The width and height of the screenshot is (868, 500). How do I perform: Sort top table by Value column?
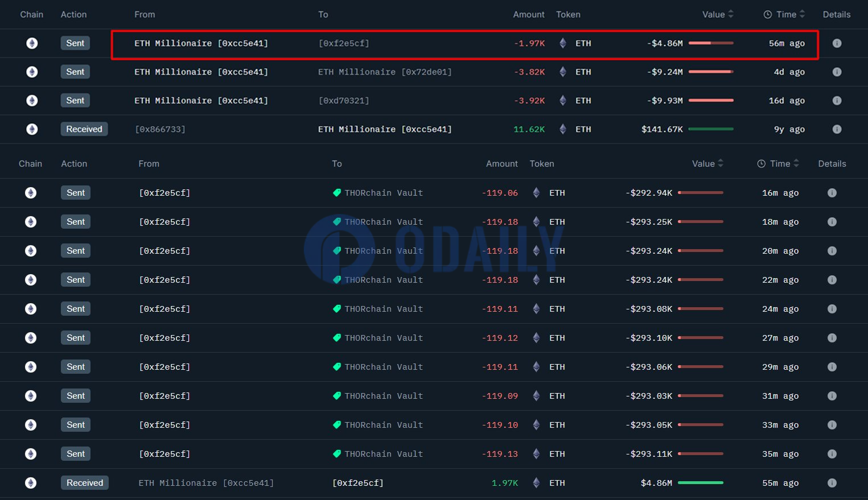730,14
